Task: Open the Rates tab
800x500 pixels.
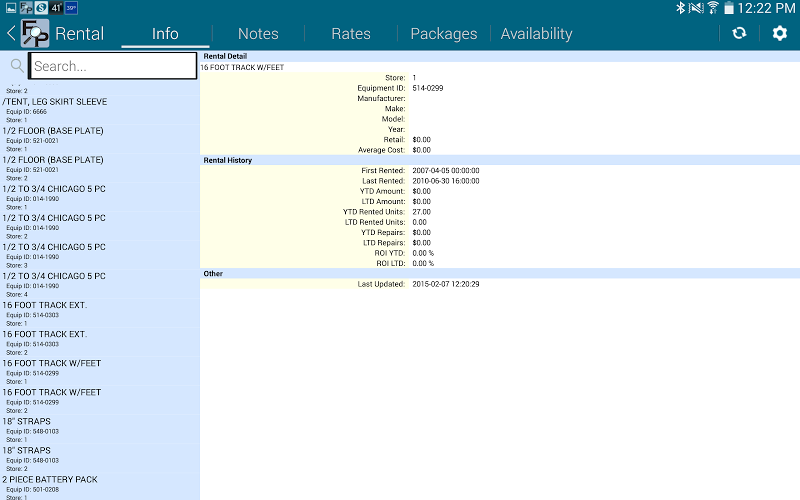Action: 351,34
